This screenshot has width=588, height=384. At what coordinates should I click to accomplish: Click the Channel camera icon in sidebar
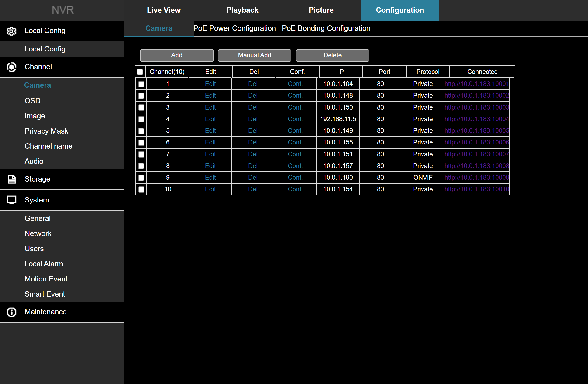(11, 67)
